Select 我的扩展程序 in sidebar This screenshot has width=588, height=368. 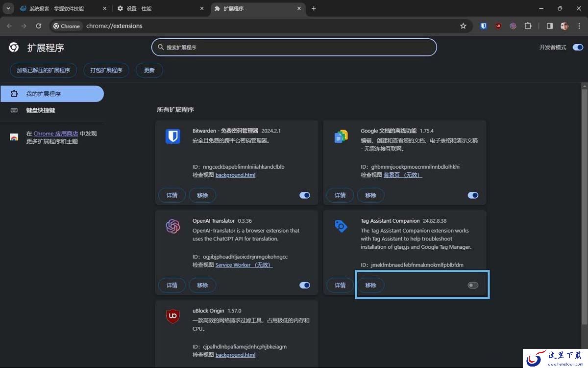pyautogui.click(x=52, y=94)
